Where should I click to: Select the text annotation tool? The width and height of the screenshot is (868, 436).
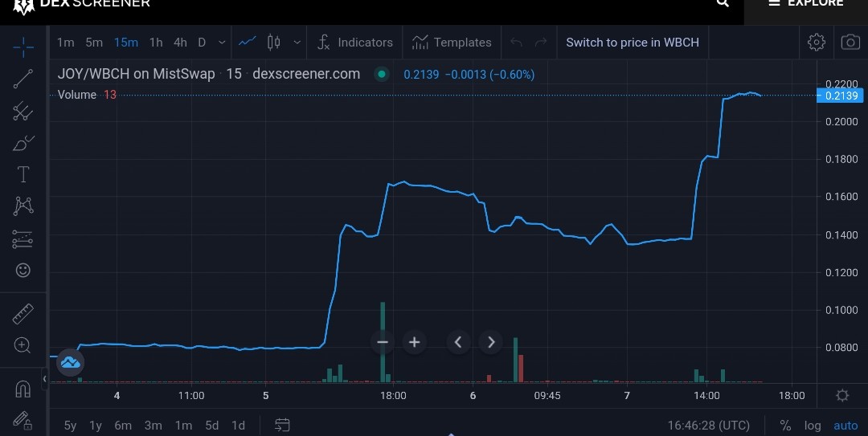click(x=23, y=174)
